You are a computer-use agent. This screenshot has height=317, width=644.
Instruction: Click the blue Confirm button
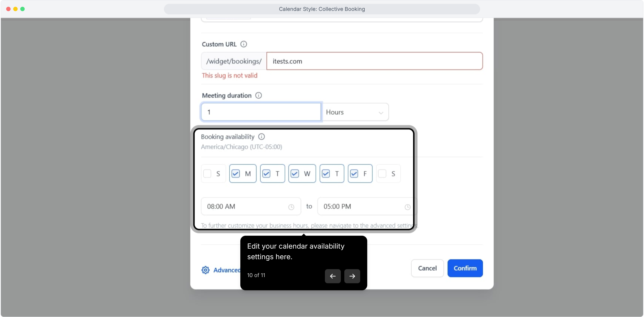tap(465, 268)
